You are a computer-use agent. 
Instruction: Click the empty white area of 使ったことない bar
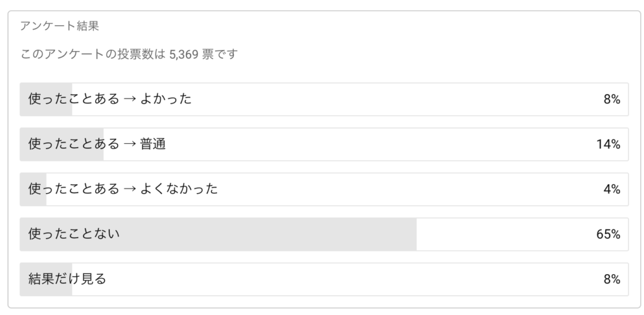pyautogui.click(x=505, y=234)
